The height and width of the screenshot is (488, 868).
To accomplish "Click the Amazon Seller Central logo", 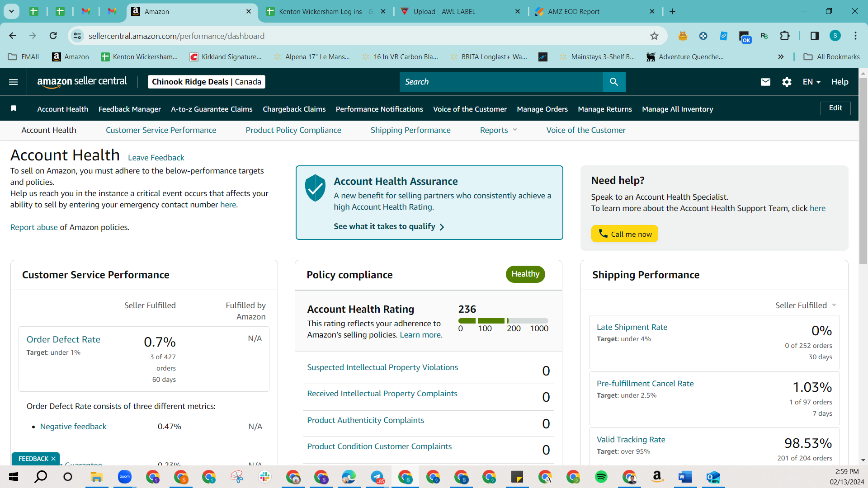I will pyautogui.click(x=82, y=82).
